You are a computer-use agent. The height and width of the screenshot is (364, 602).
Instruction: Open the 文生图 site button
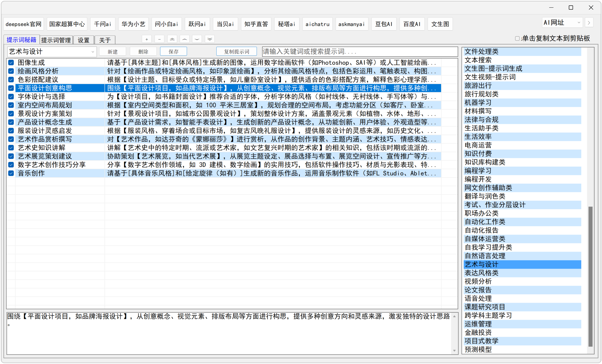440,24
